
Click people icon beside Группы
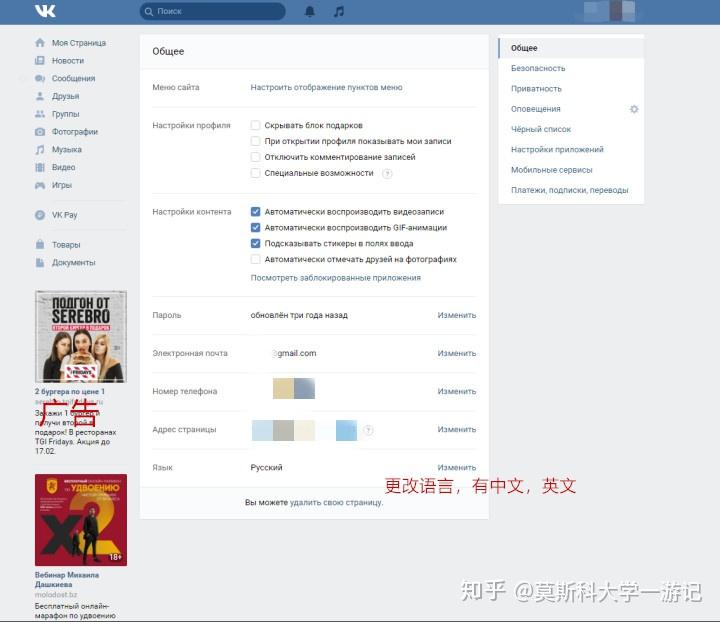click(x=40, y=114)
